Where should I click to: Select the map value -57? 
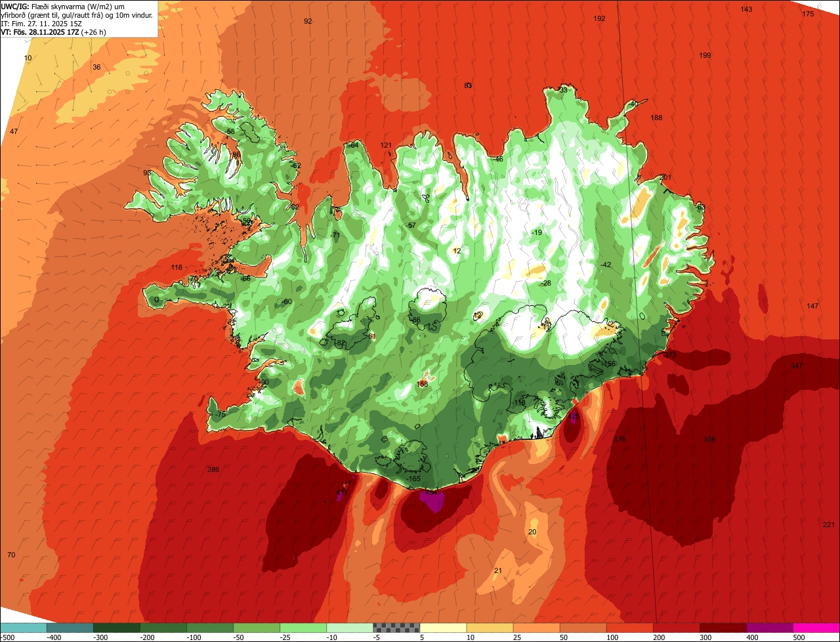(411, 225)
